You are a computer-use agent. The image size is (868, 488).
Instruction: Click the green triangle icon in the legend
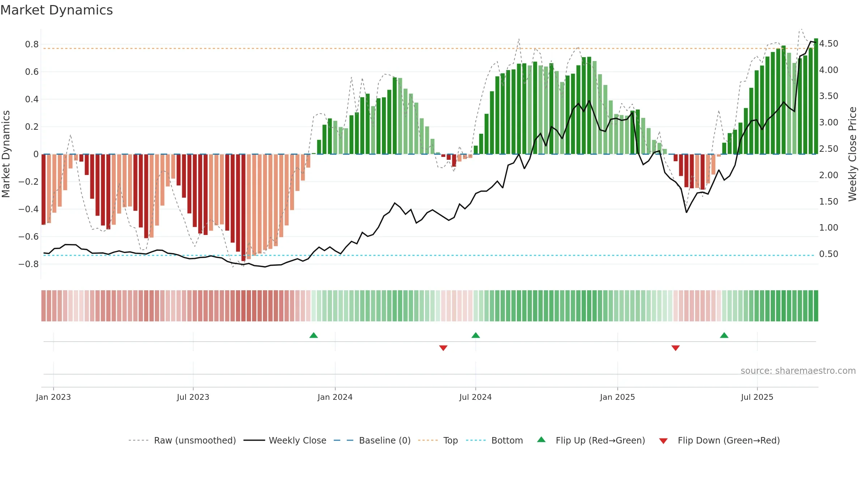click(541, 440)
